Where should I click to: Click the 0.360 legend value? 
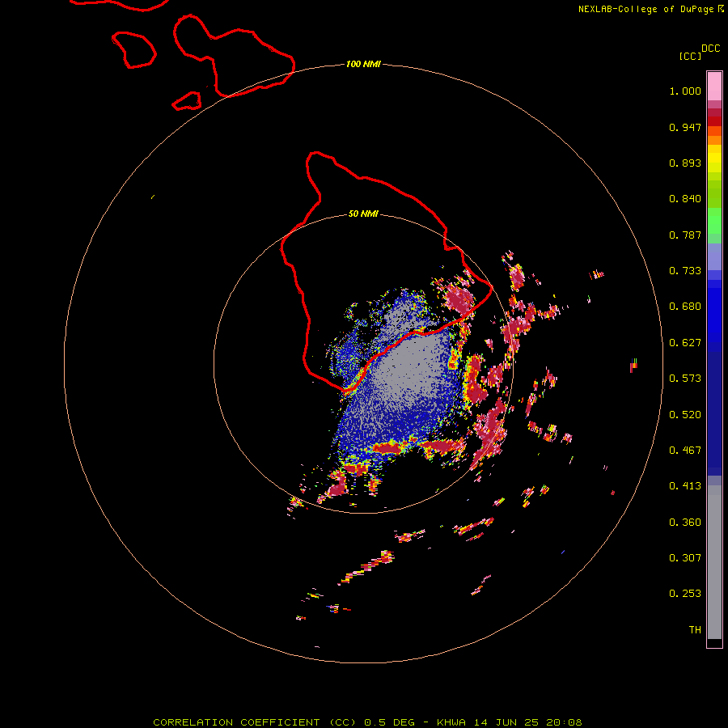[685, 523]
